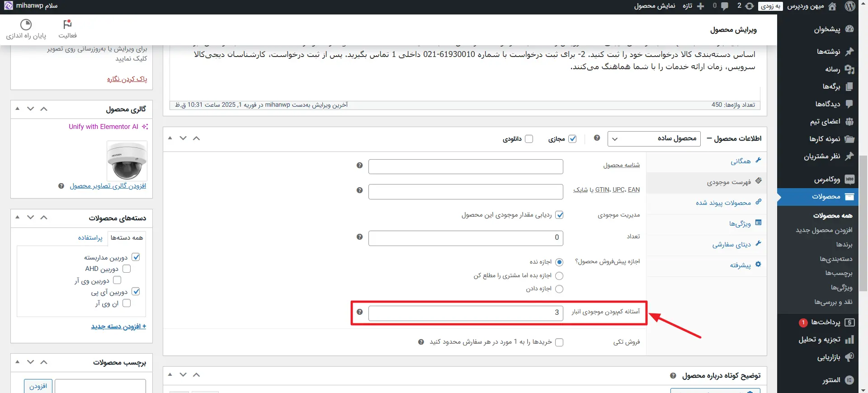Open the فعالیت activity flag icon
868x393 pixels.
68,24
